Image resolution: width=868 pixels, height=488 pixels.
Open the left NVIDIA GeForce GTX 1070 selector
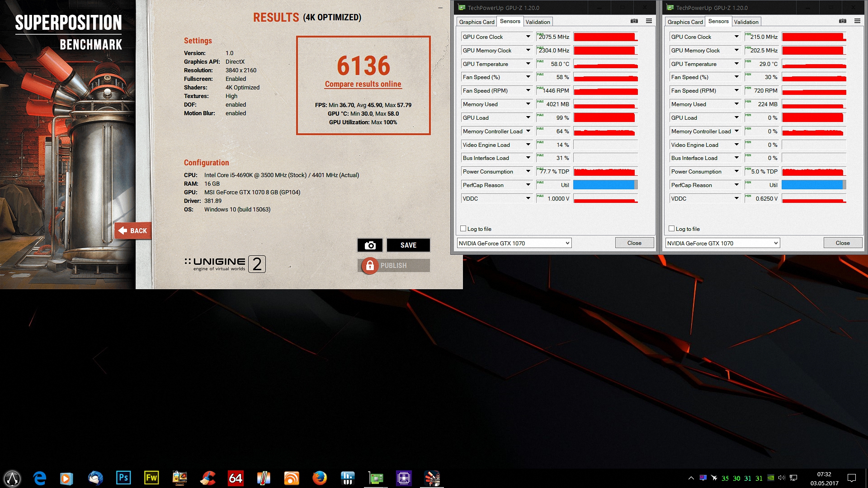coord(514,243)
